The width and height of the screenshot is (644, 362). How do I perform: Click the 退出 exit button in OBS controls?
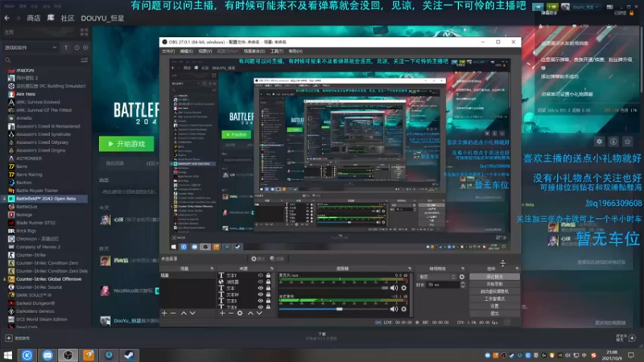click(x=494, y=314)
